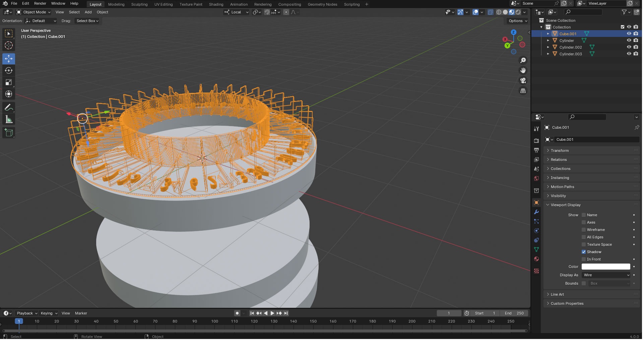Open the Select Box drag dropdown
Screen dimensions: 644x340
coord(88,21)
